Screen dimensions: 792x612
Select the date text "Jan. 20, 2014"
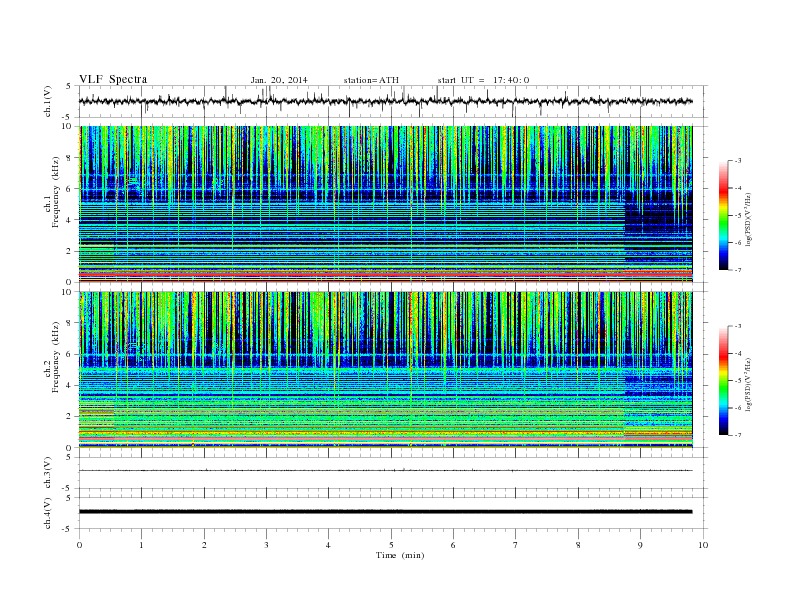click(279, 80)
